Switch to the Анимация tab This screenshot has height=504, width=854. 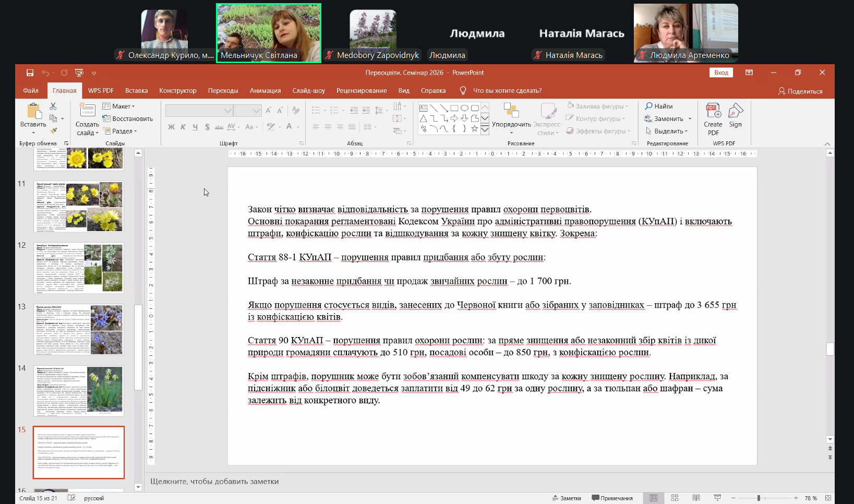coord(265,91)
